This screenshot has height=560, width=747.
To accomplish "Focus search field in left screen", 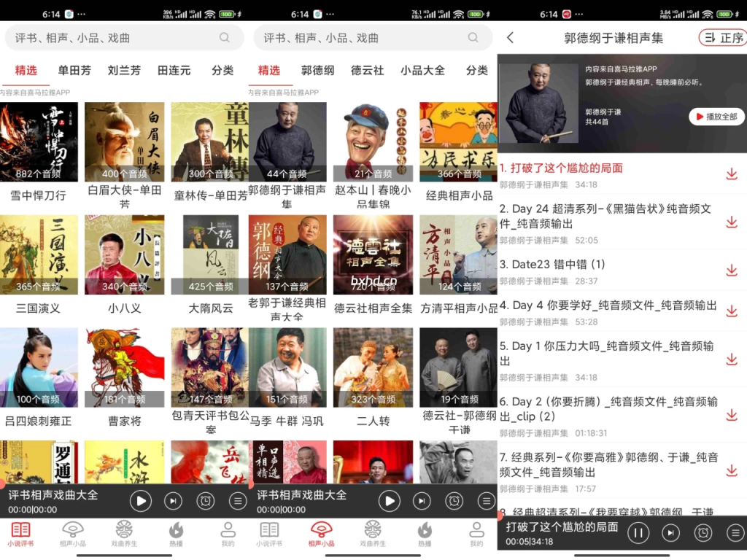I will click(124, 38).
